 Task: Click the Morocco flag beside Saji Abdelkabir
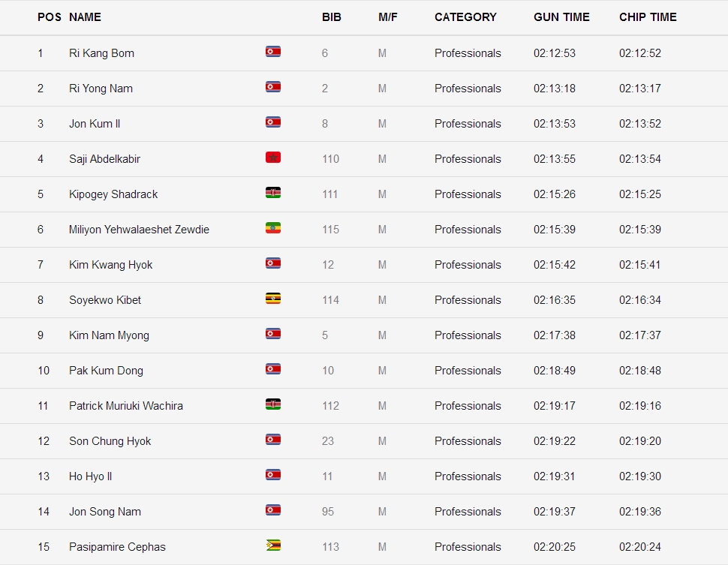click(273, 158)
